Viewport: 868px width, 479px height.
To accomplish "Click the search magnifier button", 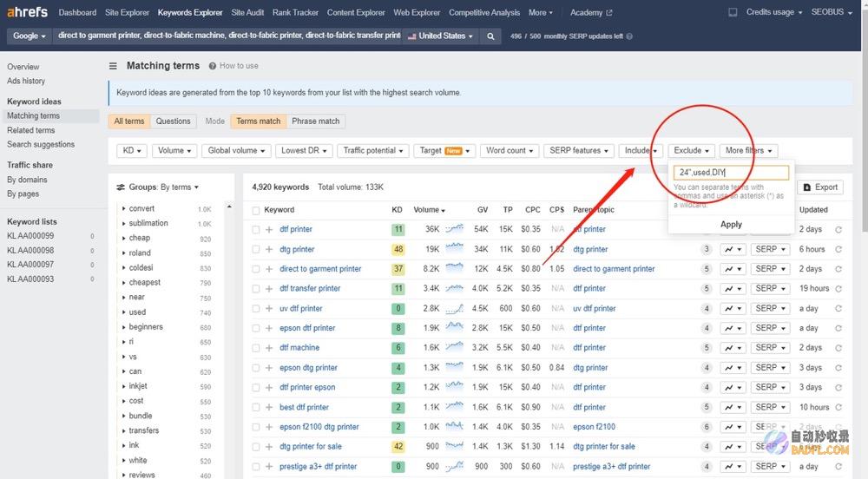I will (x=490, y=36).
